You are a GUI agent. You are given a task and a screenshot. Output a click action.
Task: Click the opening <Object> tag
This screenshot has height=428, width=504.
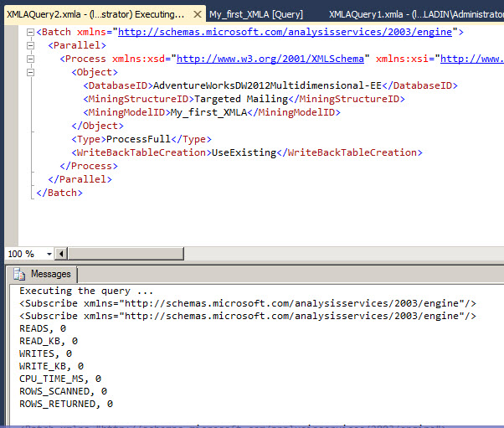tap(95, 72)
